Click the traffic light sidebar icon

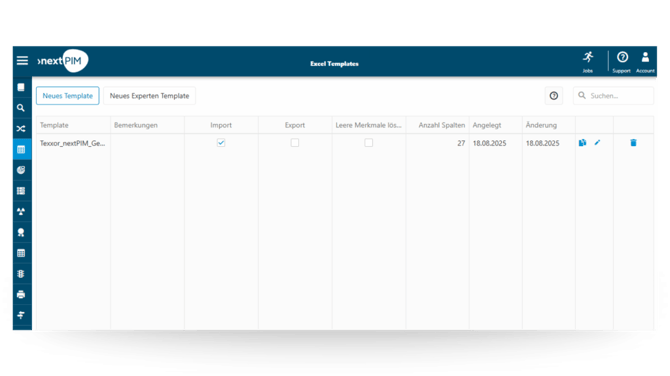coord(21,274)
